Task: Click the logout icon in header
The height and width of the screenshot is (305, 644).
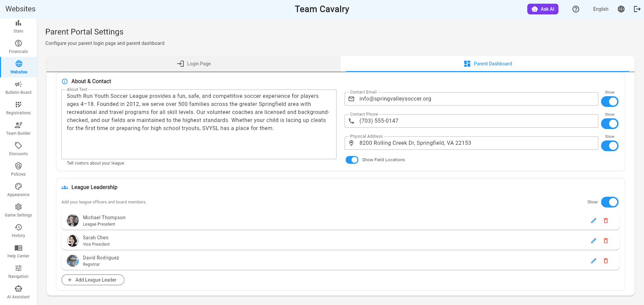Action: click(x=637, y=9)
